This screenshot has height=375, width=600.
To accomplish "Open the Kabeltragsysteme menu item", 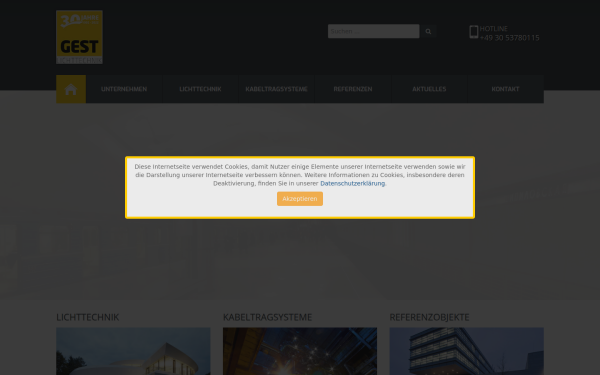I will [276, 89].
